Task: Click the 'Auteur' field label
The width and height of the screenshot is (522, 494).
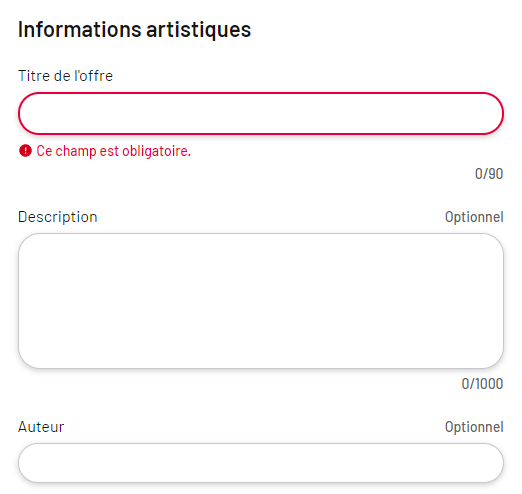Action: (x=41, y=427)
